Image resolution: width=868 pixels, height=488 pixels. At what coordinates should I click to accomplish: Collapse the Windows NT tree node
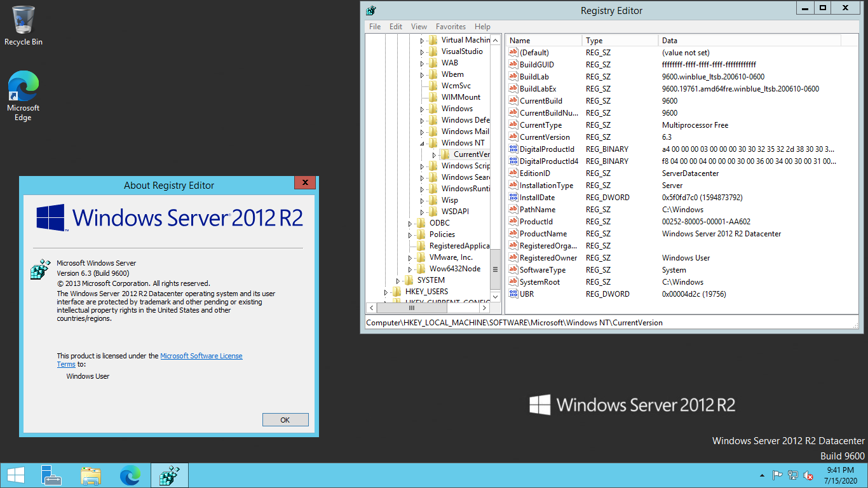(x=422, y=144)
